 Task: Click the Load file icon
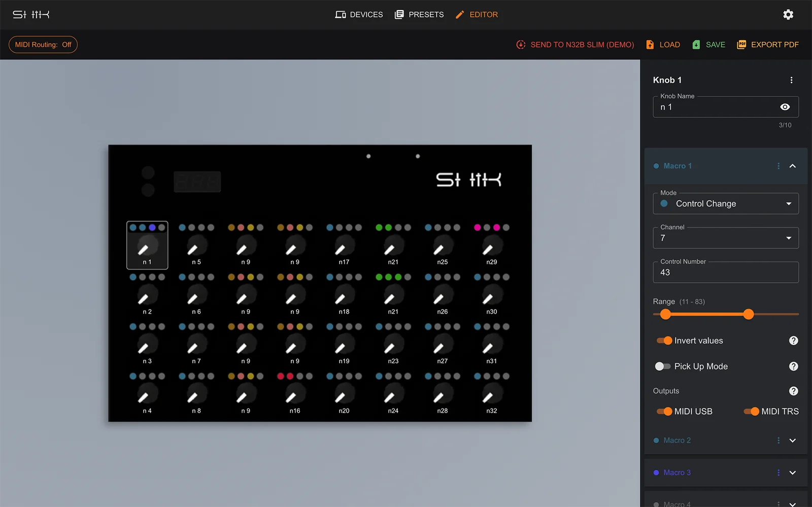tap(650, 45)
